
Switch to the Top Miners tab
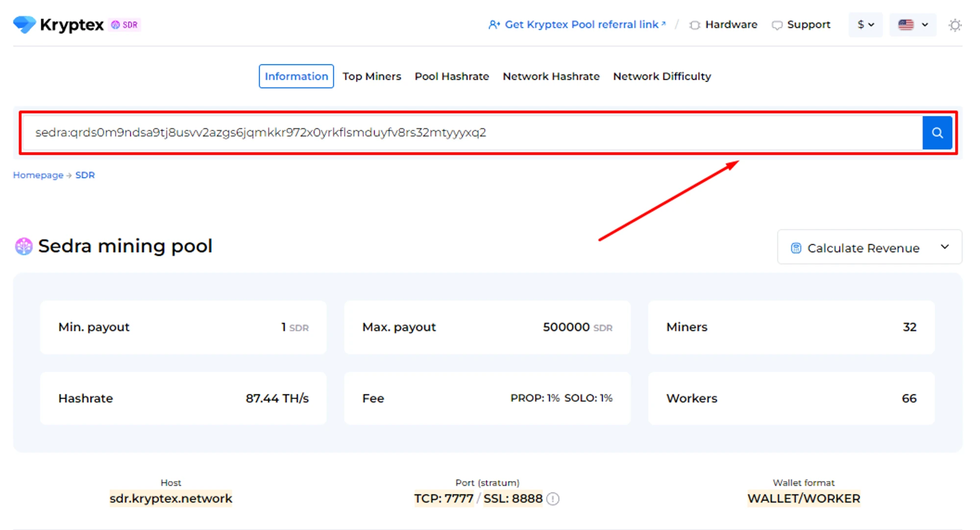pyautogui.click(x=371, y=76)
